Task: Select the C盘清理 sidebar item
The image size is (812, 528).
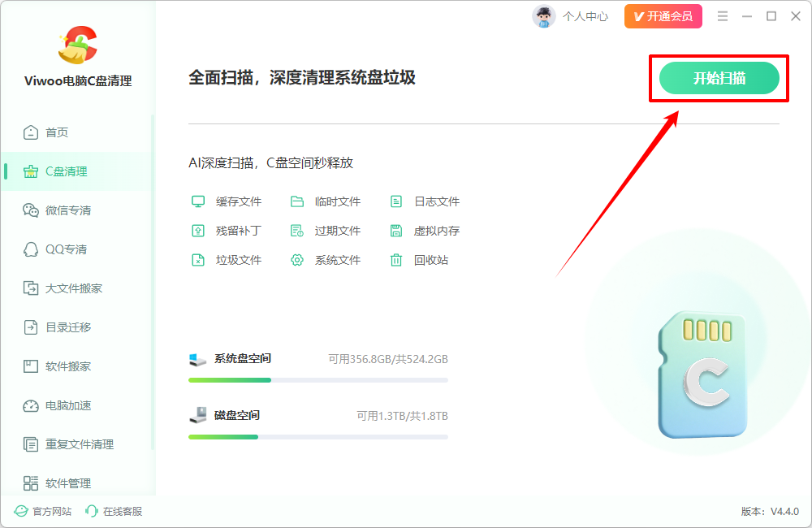Action: click(x=76, y=171)
